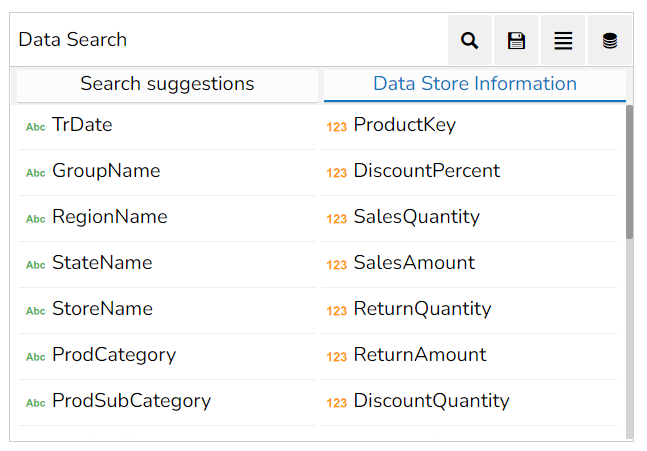Image resolution: width=647 pixels, height=451 pixels.
Task: Click the Abc icon beside StoreName
Action: coord(35,311)
